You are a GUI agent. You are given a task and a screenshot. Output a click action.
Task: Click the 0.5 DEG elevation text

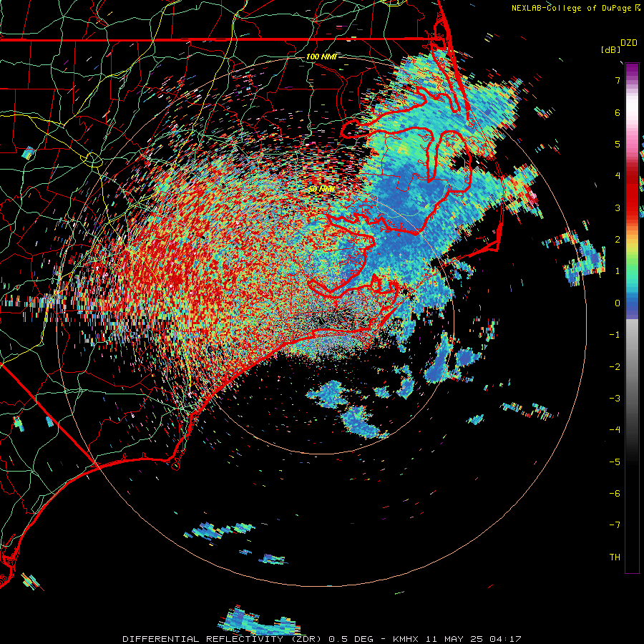pyautogui.click(x=351, y=639)
